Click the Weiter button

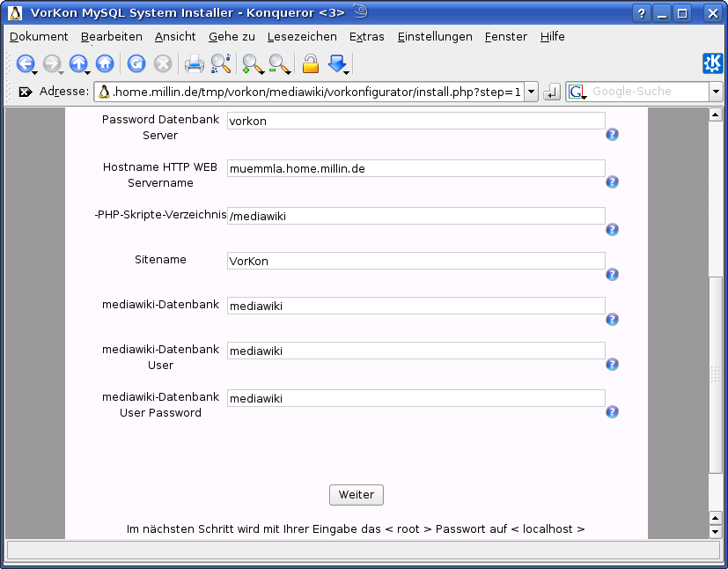tap(357, 495)
